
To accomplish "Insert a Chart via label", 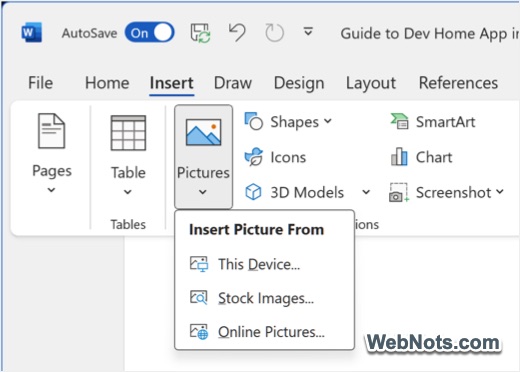I will tap(434, 157).
